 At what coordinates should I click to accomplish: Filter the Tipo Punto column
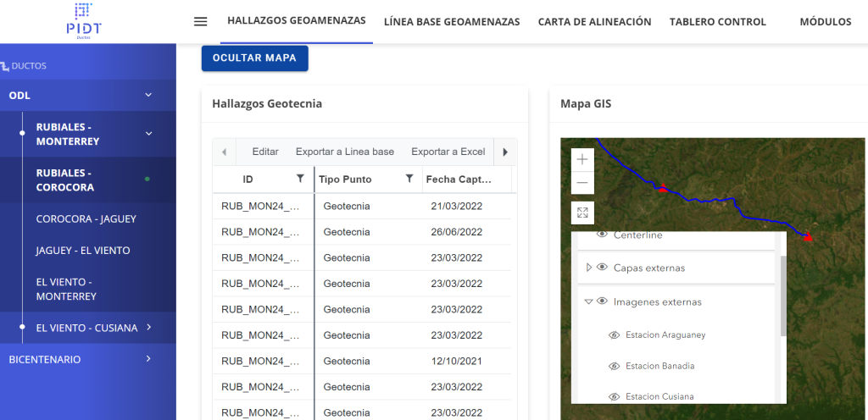(409, 179)
